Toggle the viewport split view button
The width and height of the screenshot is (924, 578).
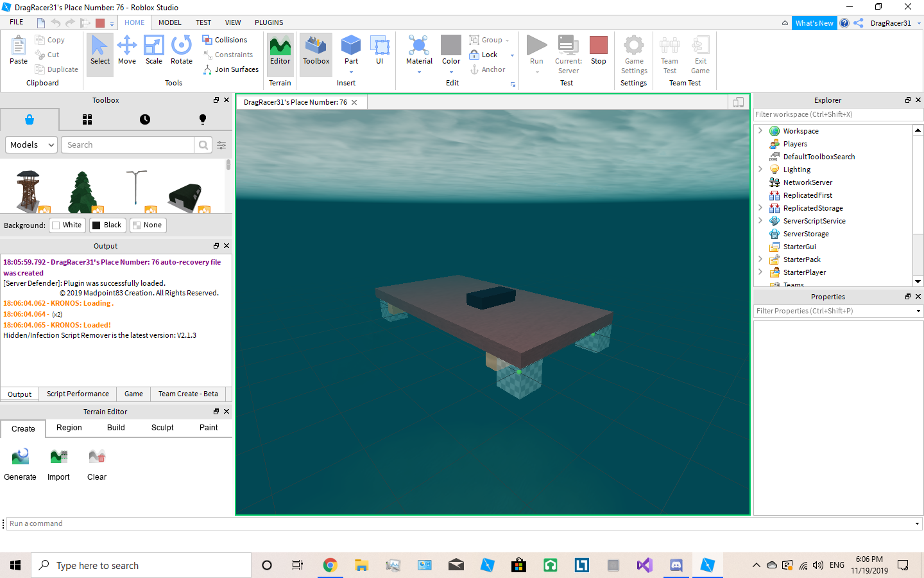pyautogui.click(x=739, y=102)
